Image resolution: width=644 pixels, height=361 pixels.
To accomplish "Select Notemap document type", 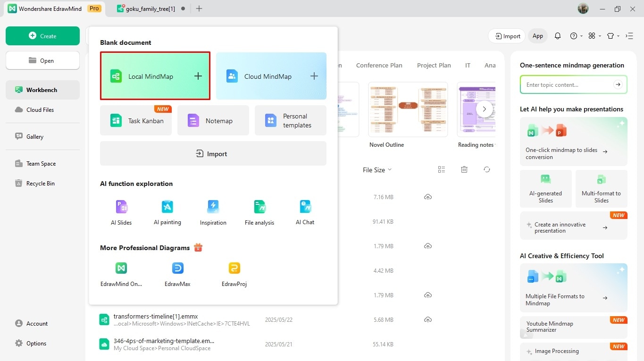I will tap(213, 120).
